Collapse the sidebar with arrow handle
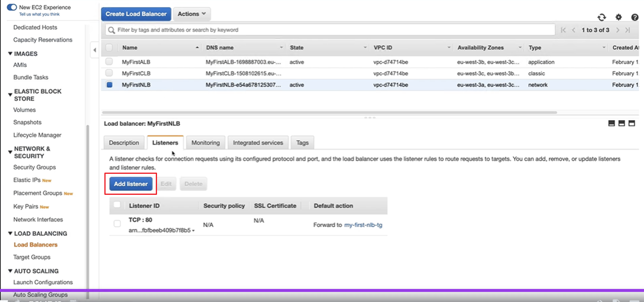The image size is (644, 302). tap(95, 50)
